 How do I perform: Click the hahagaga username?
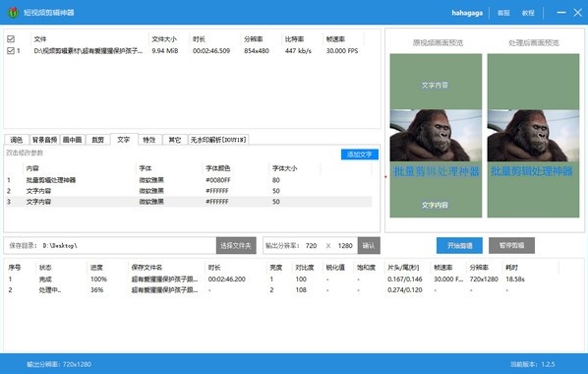coord(467,13)
